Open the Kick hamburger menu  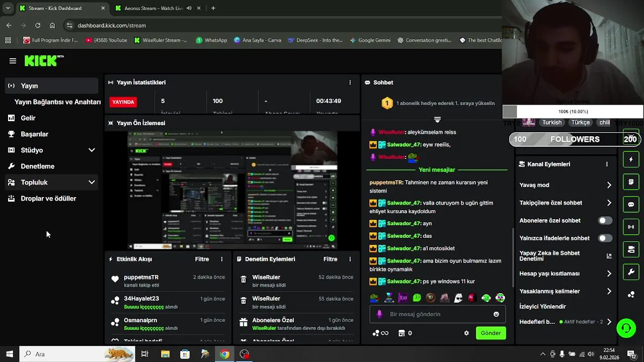[13, 61]
